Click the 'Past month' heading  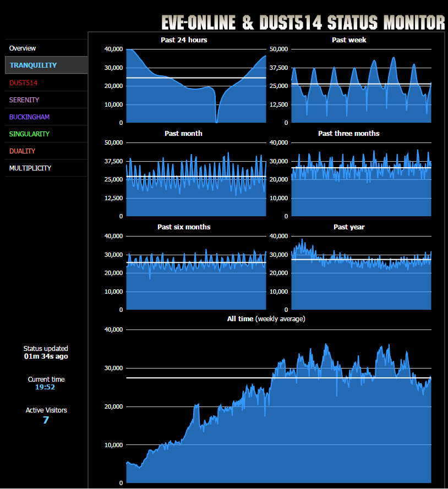(183, 134)
